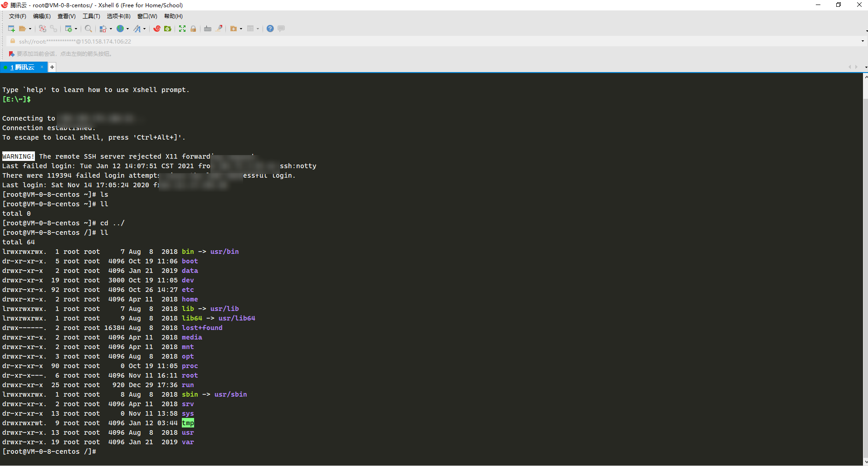Close the 腾讯云 tab with its X

[x=42, y=67]
